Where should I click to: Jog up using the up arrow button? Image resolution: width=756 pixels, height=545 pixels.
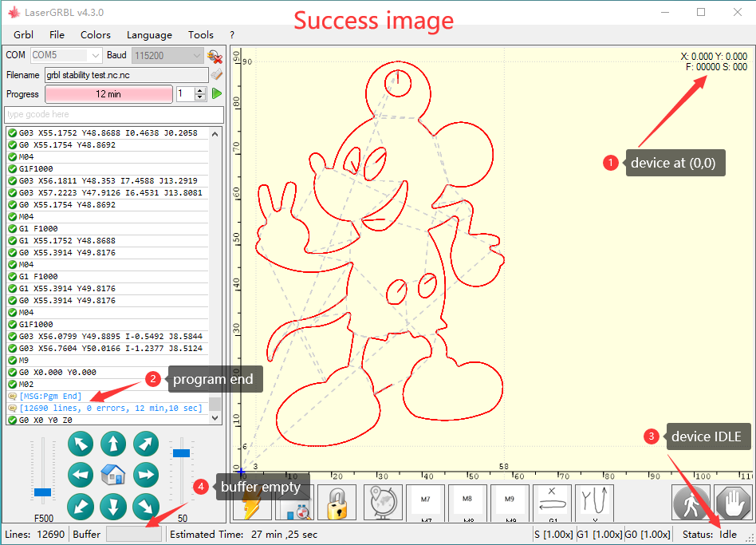pos(113,444)
